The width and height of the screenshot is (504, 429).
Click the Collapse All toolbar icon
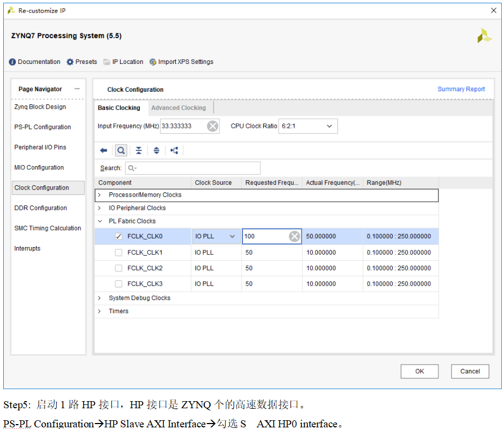click(x=139, y=150)
